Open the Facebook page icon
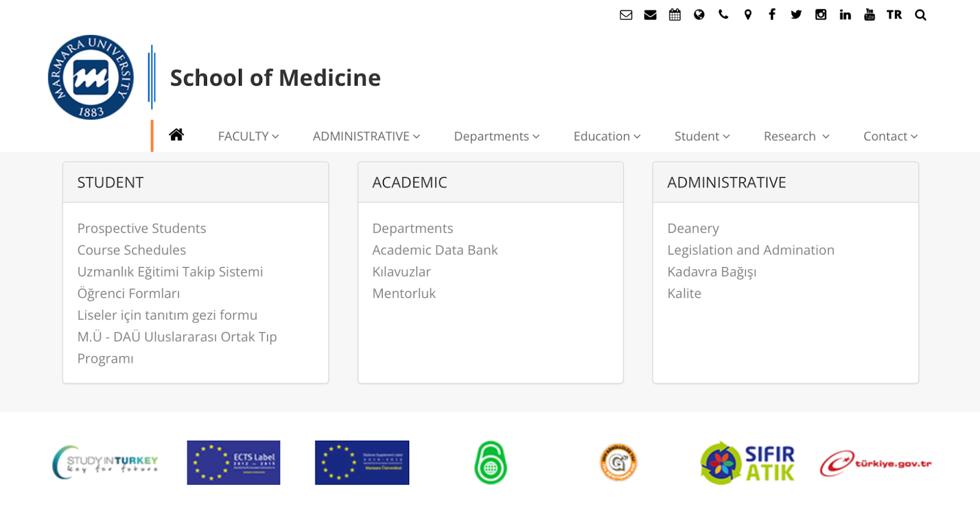 click(772, 14)
